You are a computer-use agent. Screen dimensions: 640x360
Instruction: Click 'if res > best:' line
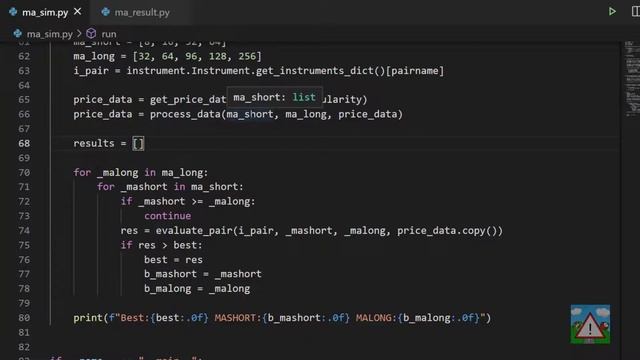click(161, 245)
